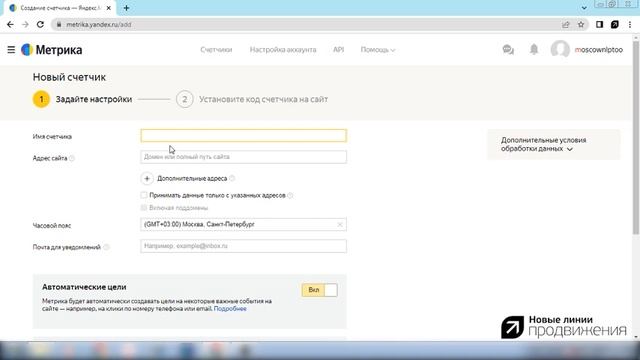Click the Дополнительные адреса label

click(192, 178)
